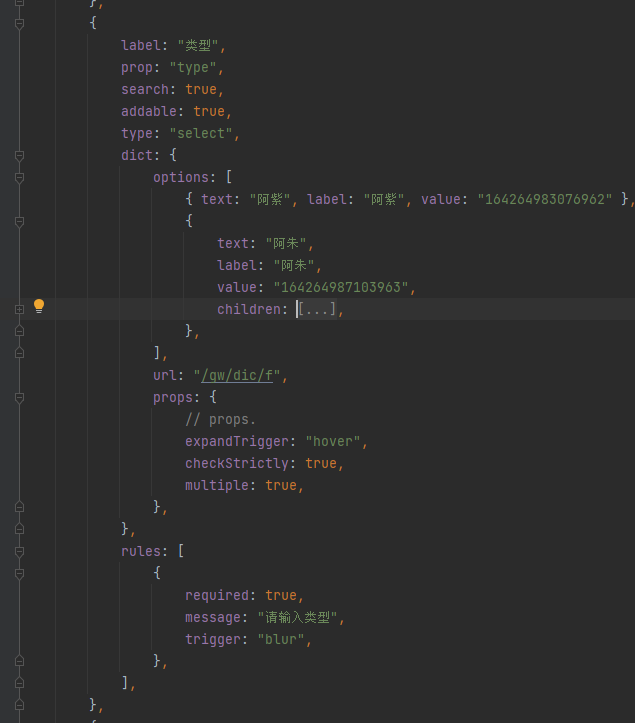Click fold end marker on line after trigger: "blur"
This screenshot has width=635, height=723.
click(19, 661)
